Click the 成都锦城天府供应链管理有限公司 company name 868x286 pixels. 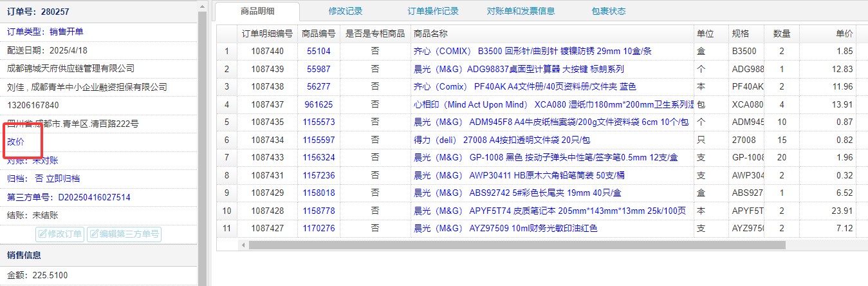pyautogui.click(x=71, y=68)
